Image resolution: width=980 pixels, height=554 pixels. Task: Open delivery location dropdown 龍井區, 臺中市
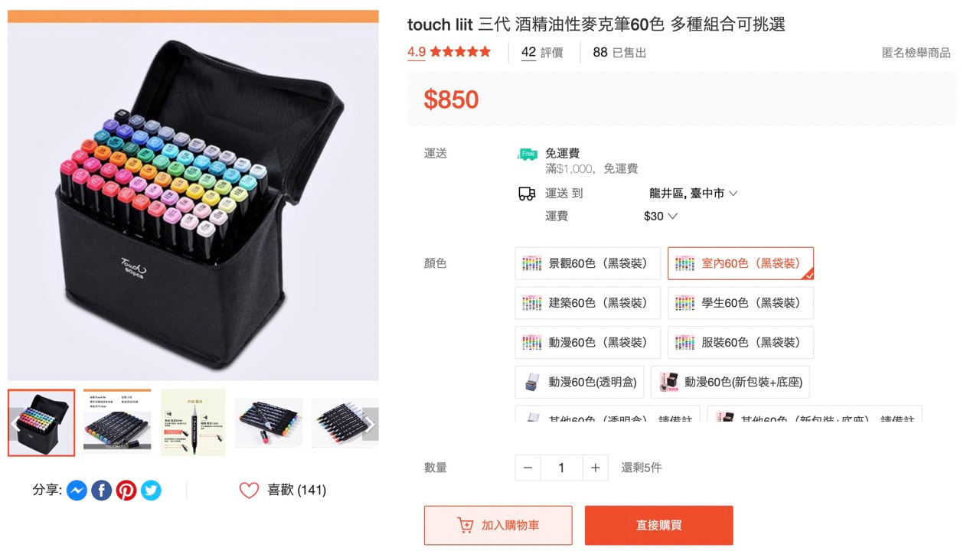click(693, 194)
